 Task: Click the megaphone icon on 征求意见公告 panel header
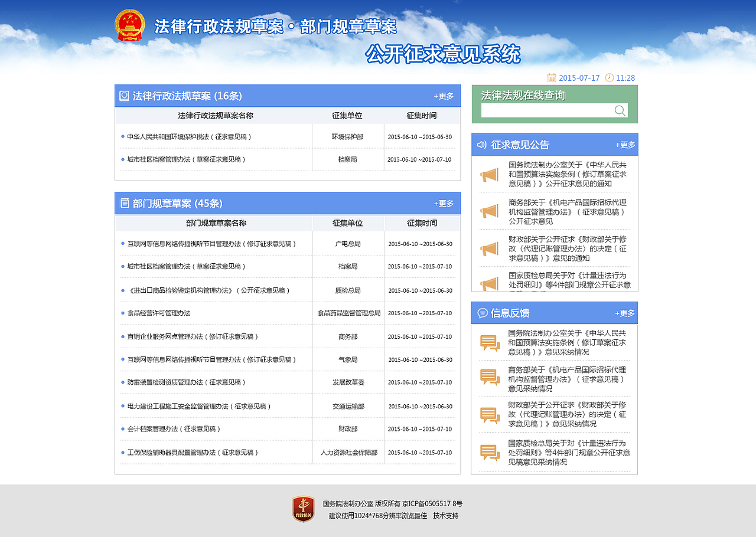(480, 144)
